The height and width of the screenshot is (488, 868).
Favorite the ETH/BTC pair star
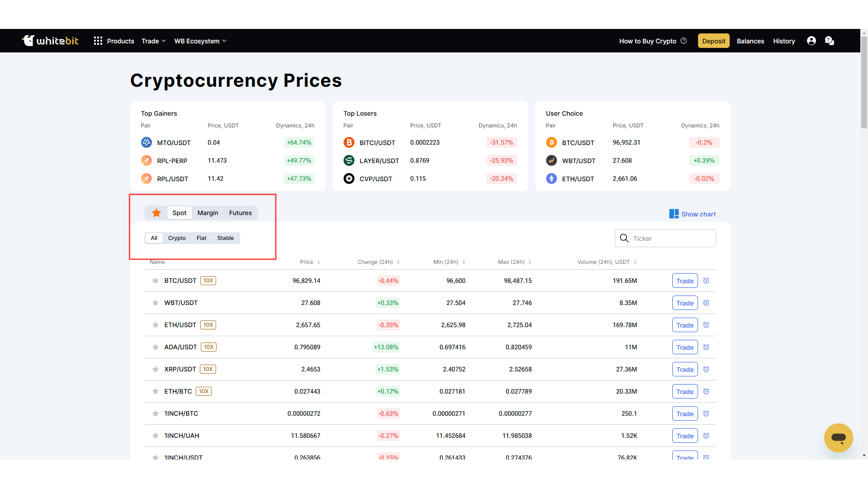tap(156, 391)
